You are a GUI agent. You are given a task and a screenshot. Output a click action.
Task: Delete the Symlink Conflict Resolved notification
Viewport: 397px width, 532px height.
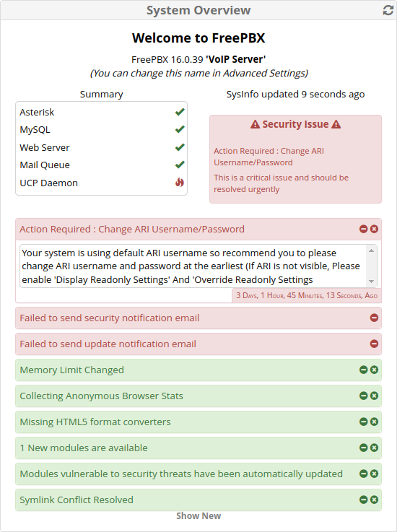[x=375, y=500]
